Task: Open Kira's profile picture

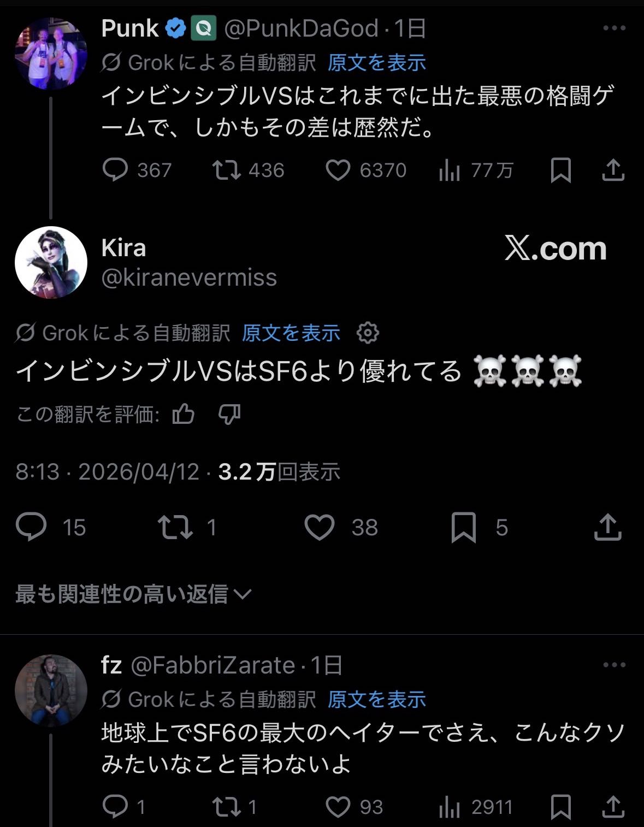Action: point(51,262)
